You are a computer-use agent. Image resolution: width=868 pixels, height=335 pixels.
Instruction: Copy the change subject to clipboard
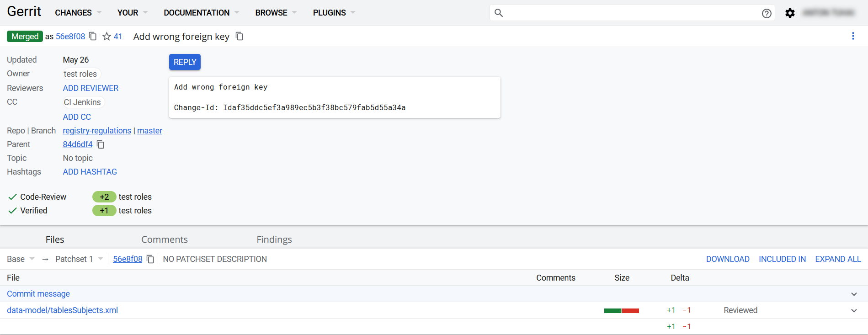click(240, 36)
